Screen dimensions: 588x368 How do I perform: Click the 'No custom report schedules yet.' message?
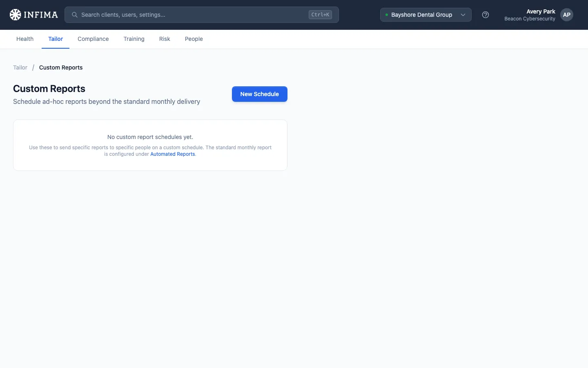150,137
